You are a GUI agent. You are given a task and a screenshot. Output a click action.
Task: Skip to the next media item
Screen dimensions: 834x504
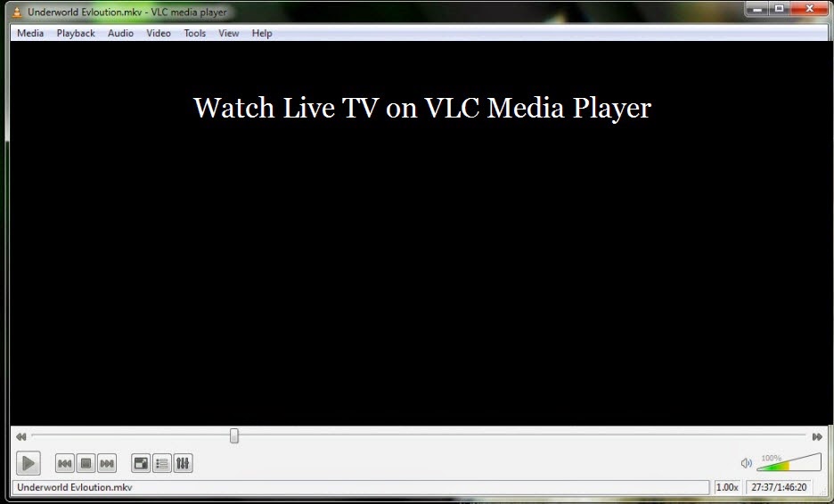tap(107, 464)
